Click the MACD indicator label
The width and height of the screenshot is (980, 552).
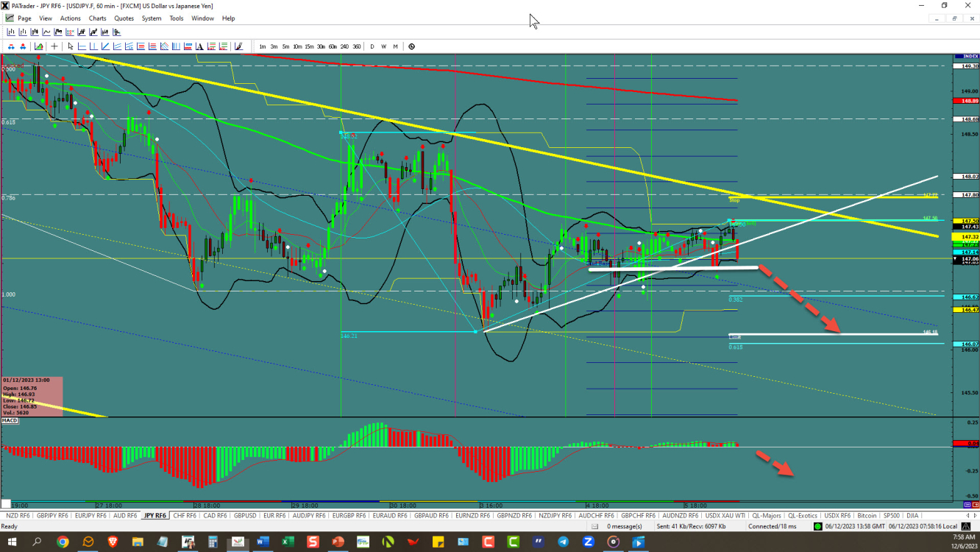(x=10, y=421)
